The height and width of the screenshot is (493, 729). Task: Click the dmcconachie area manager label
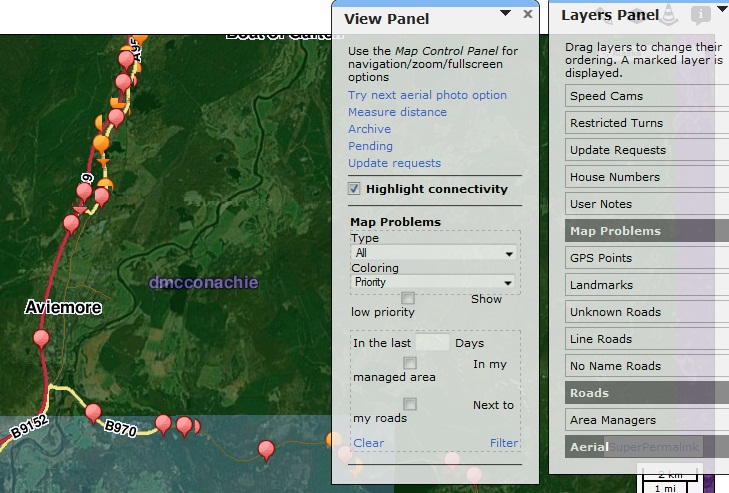tap(204, 282)
